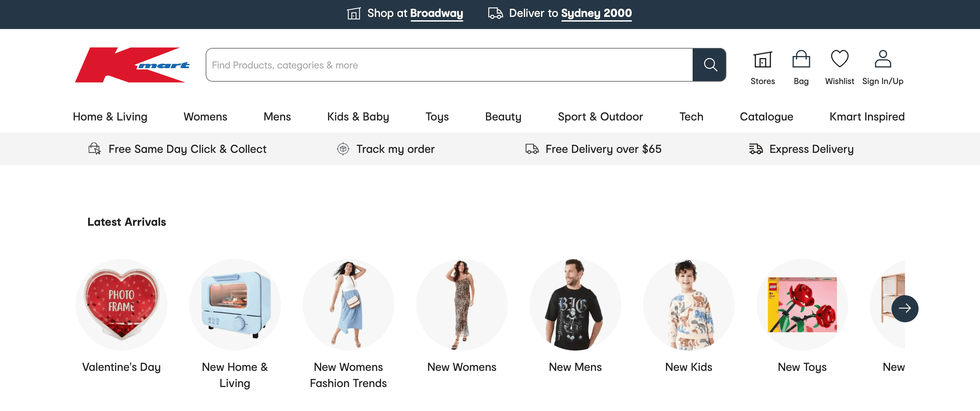This screenshot has height=411, width=980.
Task: Select the Sport & Outdoor menu
Action: [600, 117]
